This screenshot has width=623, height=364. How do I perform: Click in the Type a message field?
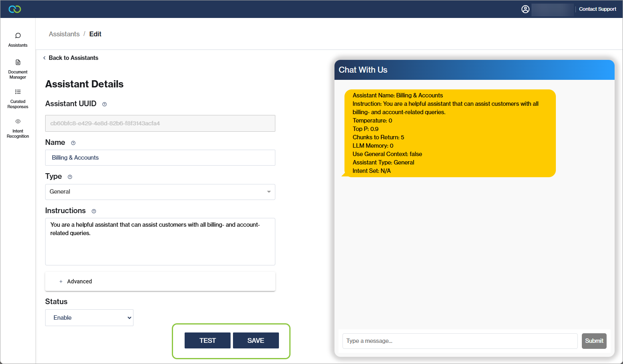(460, 341)
